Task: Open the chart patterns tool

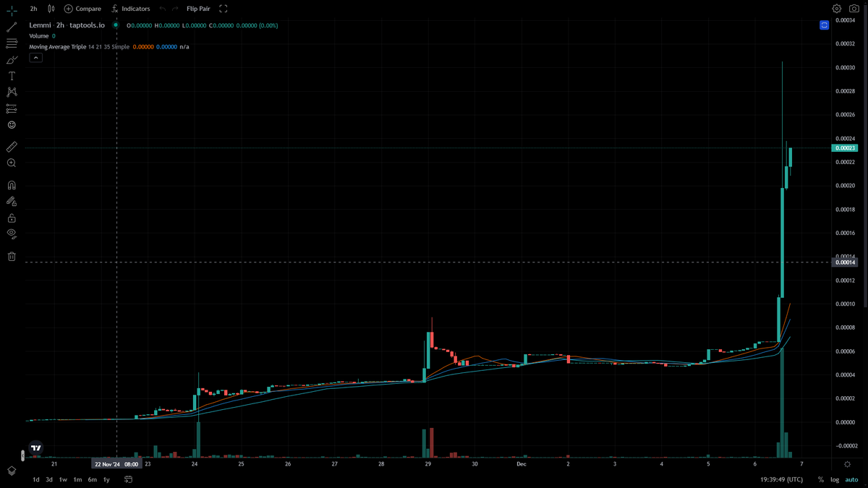Action: click(x=12, y=92)
